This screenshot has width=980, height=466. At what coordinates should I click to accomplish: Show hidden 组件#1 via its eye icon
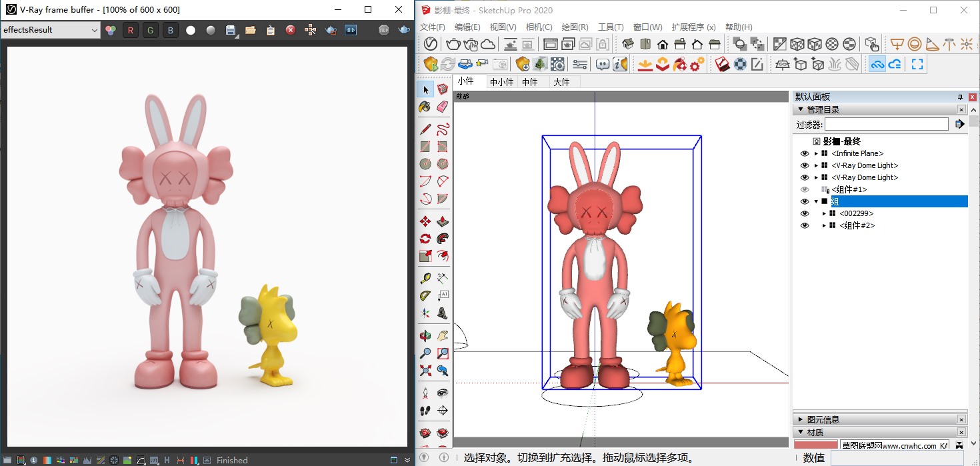click(804, 189)
